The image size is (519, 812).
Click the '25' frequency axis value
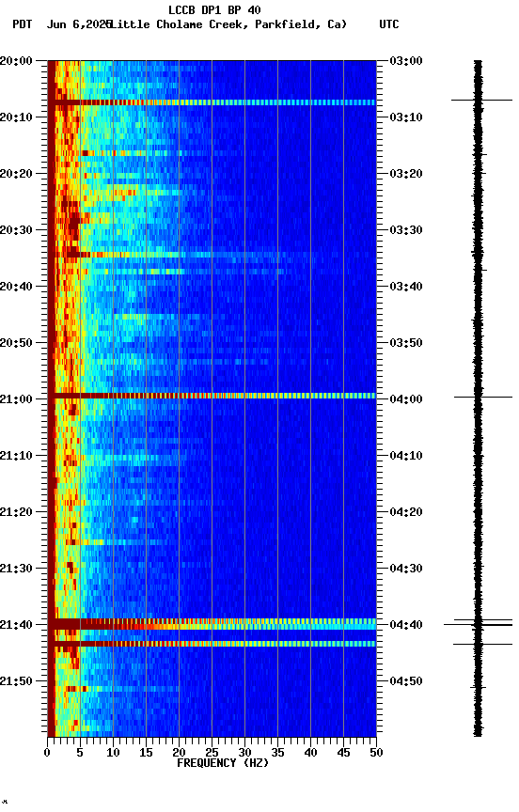click(212, 753)
